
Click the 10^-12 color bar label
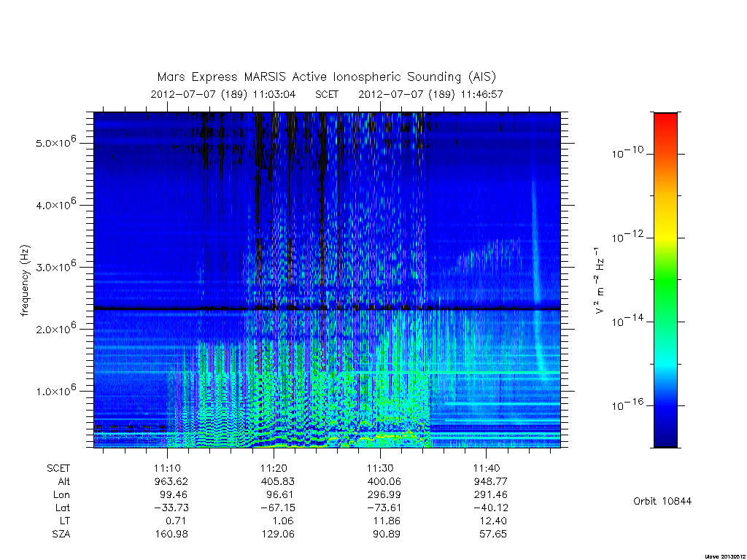pyautogui.click(x=627, y=236)
